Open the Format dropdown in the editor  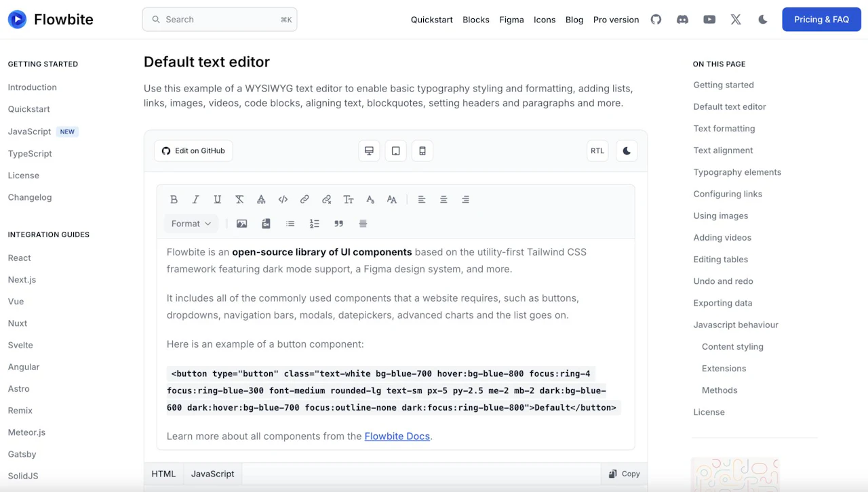point(190,224)
